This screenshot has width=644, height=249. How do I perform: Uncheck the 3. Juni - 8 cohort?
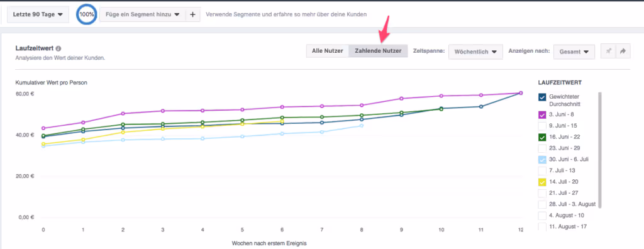[542, 114]
